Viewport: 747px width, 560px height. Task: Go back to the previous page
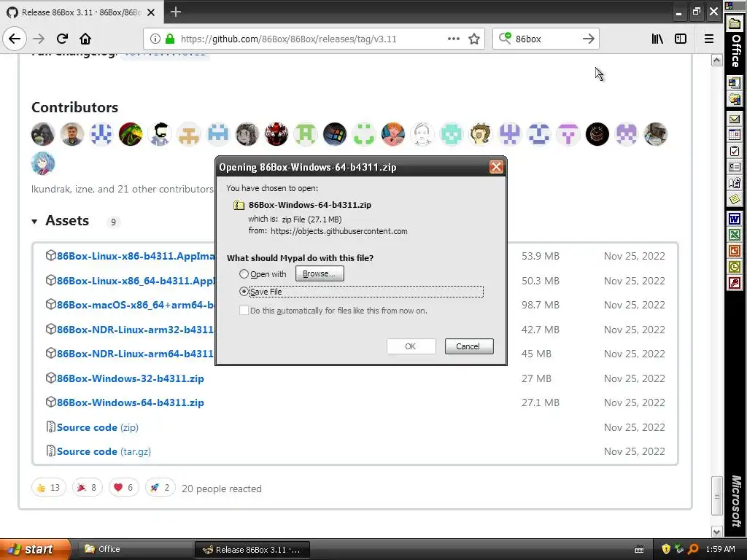point(15,39)
